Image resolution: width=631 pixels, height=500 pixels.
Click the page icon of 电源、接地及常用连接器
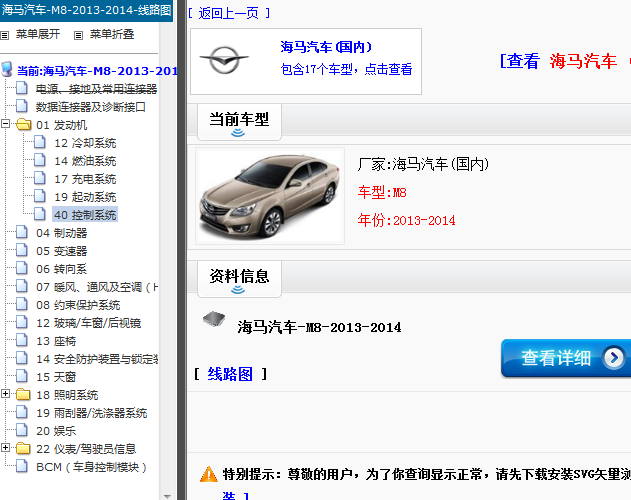tap(22, 88)
